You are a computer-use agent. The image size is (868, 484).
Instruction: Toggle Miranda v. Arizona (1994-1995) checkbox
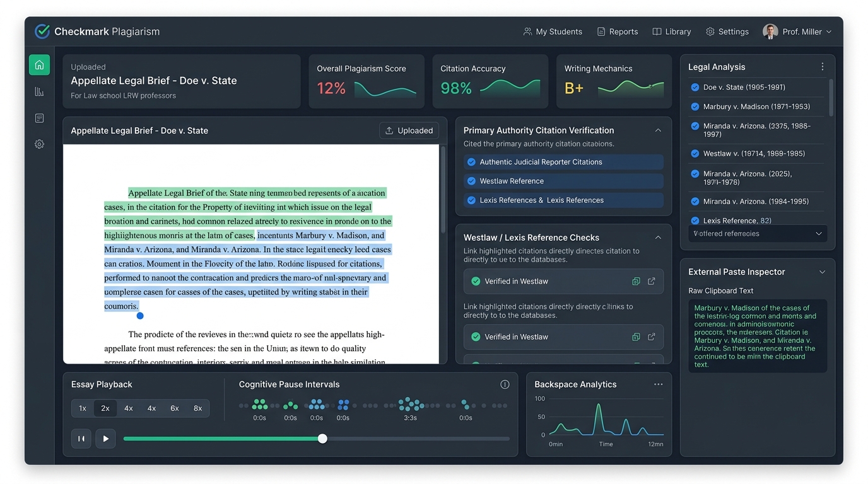[695, 202]
